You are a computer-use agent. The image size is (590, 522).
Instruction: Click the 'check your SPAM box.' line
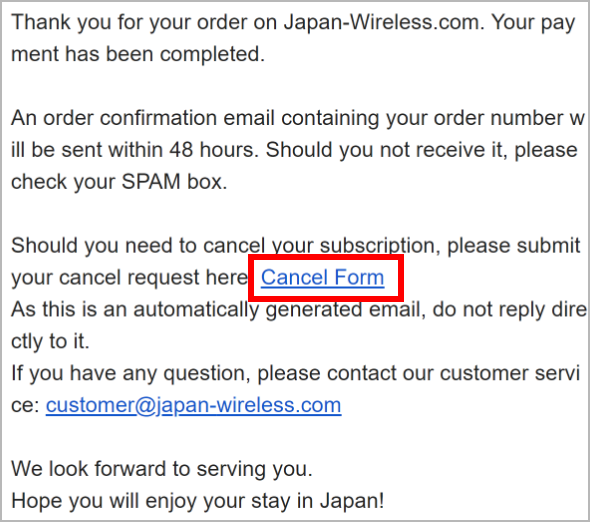point(119,183)
